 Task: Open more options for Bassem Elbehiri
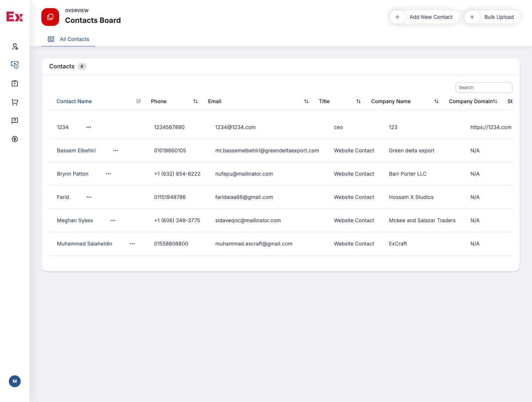tap(116, 151)
